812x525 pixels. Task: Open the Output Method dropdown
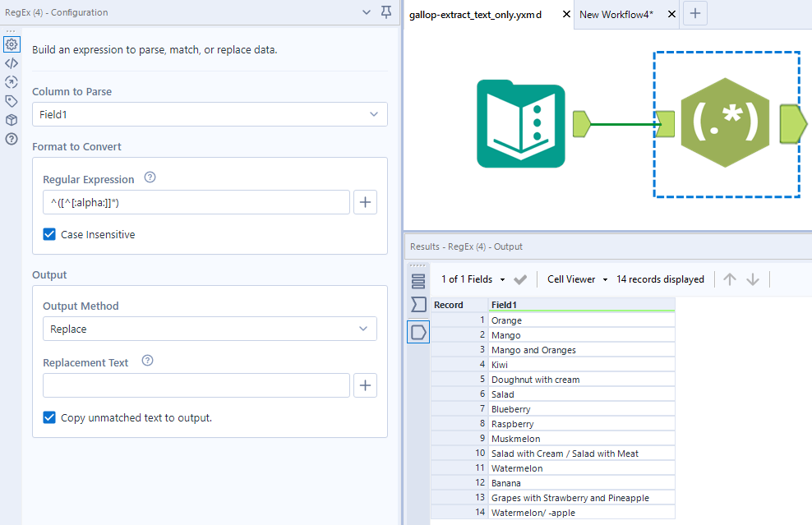pyautogui.click(x=210, y=328)
